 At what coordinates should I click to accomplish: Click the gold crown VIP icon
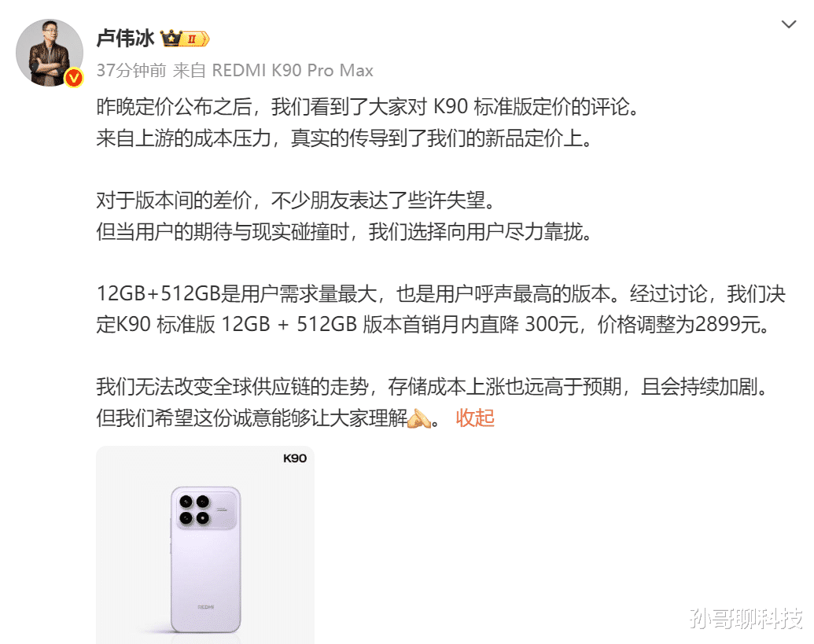tap(171, 39)
